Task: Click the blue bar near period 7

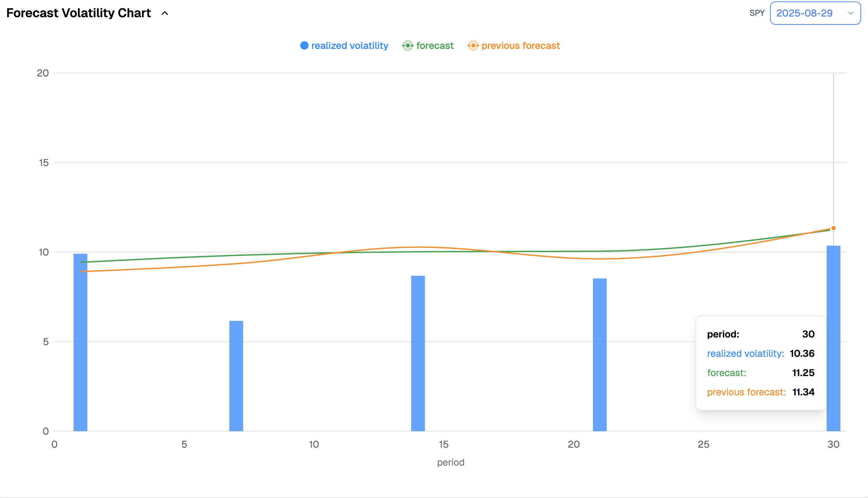Action: (x=236, y=376)
